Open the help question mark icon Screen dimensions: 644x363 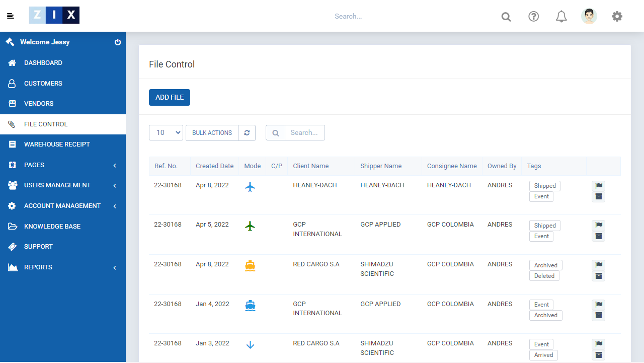tap(533, 17)
